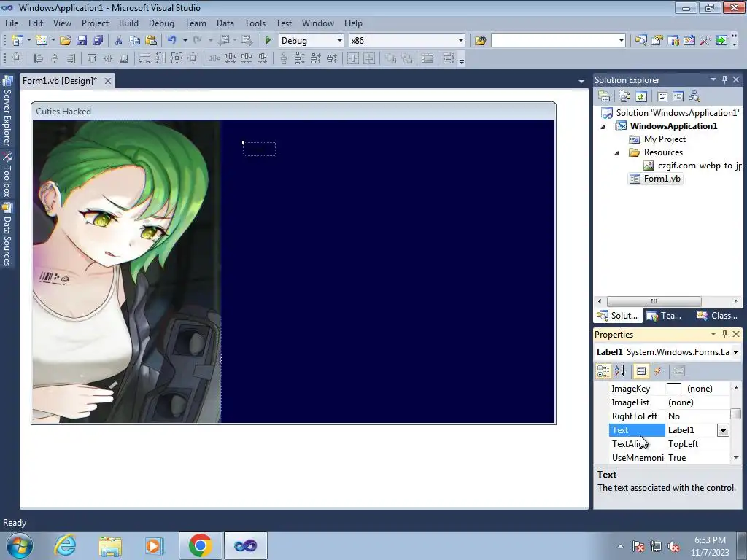The image size is (747, 560).
Task: Toggle the Alphabetical sort in Properties
Action: tap(619, 371)
